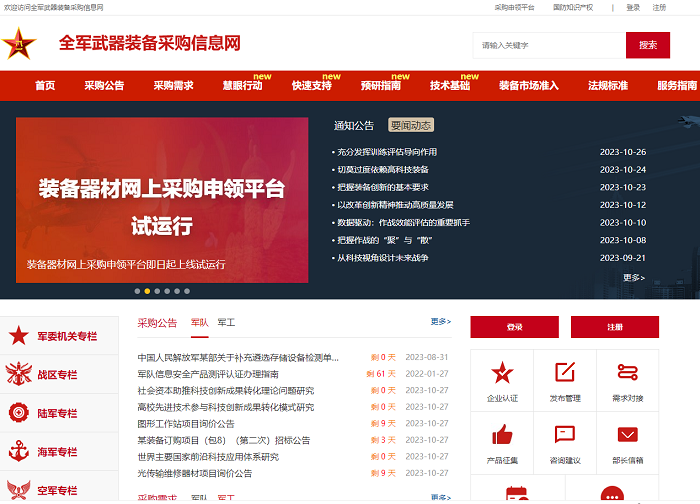Click the 发布管理 edit icon
This screenshot has height=504, width=700.
tap(565, 372)
